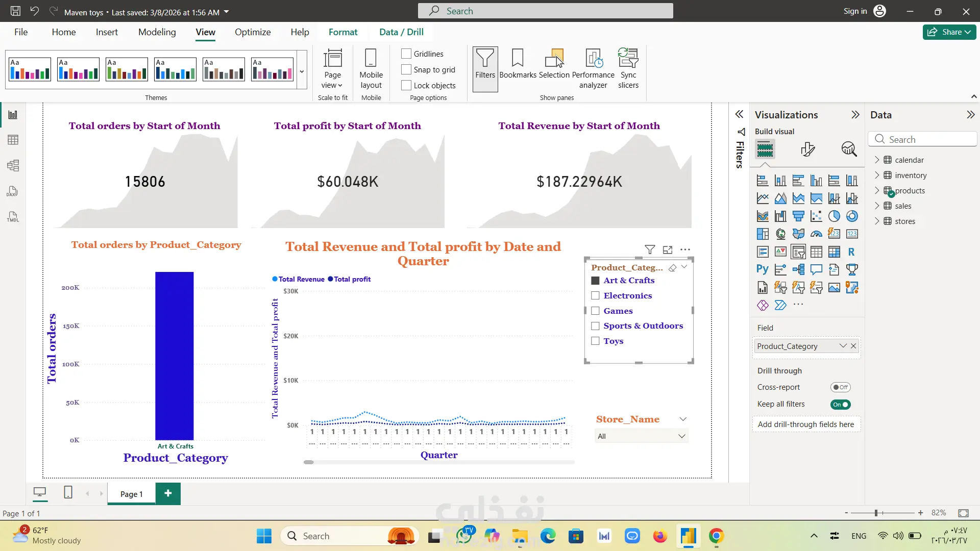Click the Share button

point(949,32)
